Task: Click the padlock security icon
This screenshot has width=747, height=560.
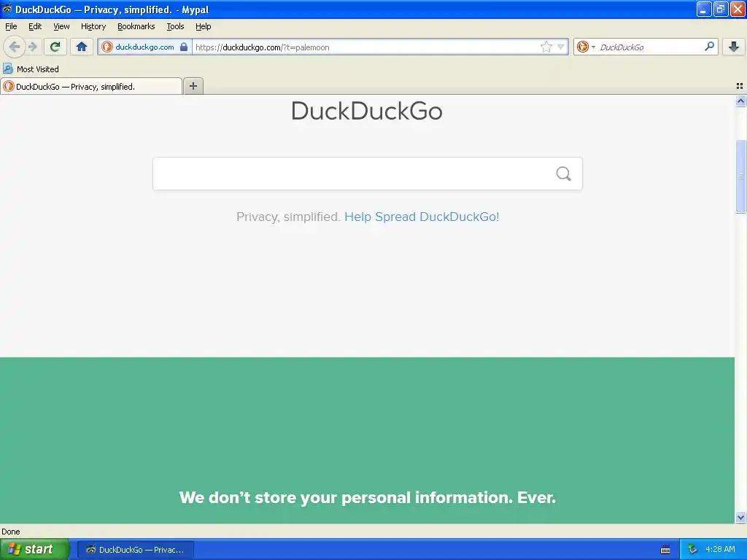Action: [x=184, y=47]
